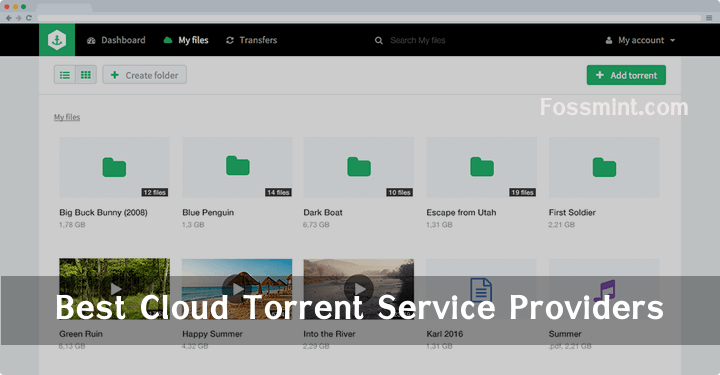This screenshot has height=375, width=720.
Task: Click the Green Ruin file name
Action: (x=81, y=334)
